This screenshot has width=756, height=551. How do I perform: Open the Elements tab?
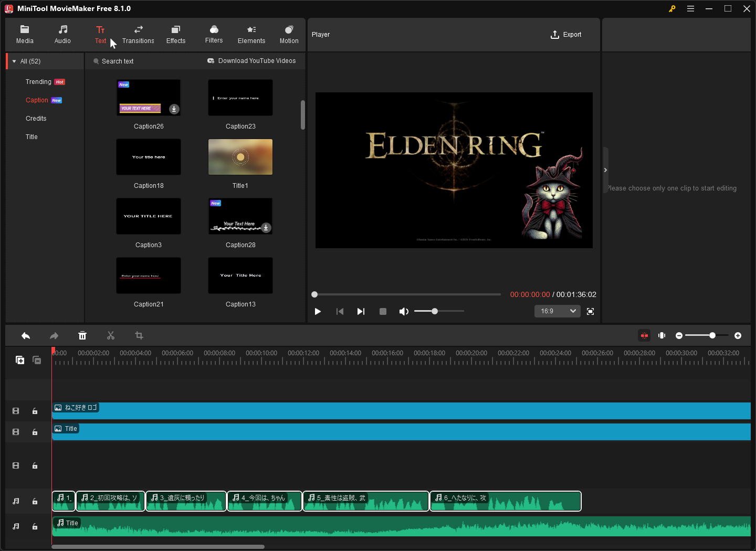[251, 35]
